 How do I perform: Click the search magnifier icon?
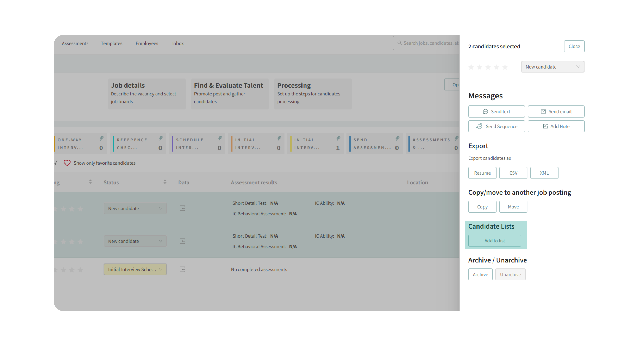pyautogui.click(x=399, y=43)
